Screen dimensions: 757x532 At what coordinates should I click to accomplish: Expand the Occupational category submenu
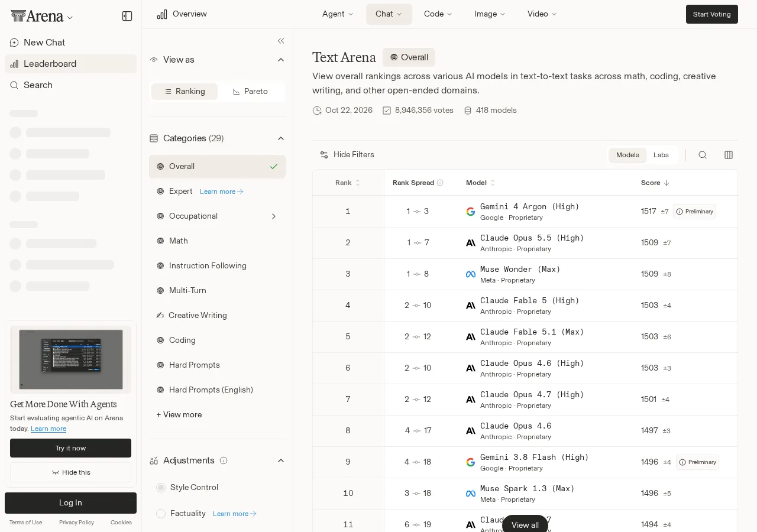click(x=274, y=216)
